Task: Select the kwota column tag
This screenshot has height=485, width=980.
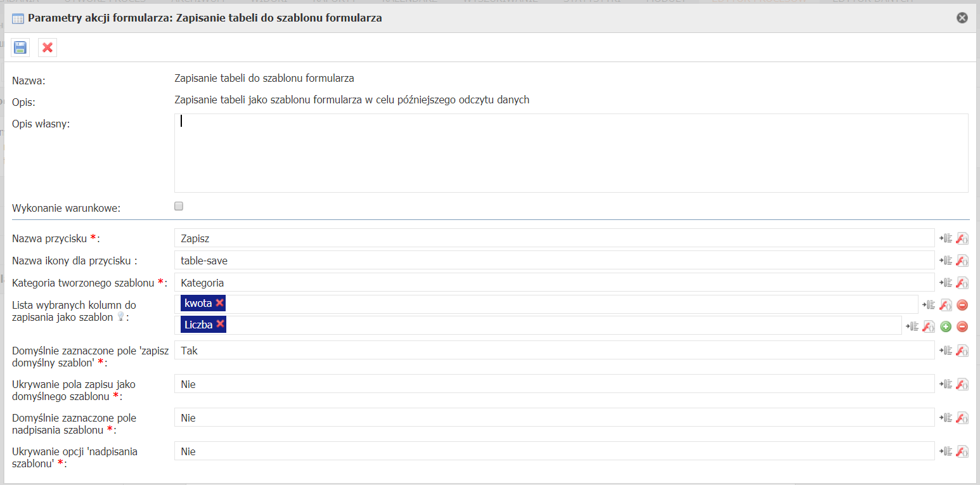Action: 203,303
